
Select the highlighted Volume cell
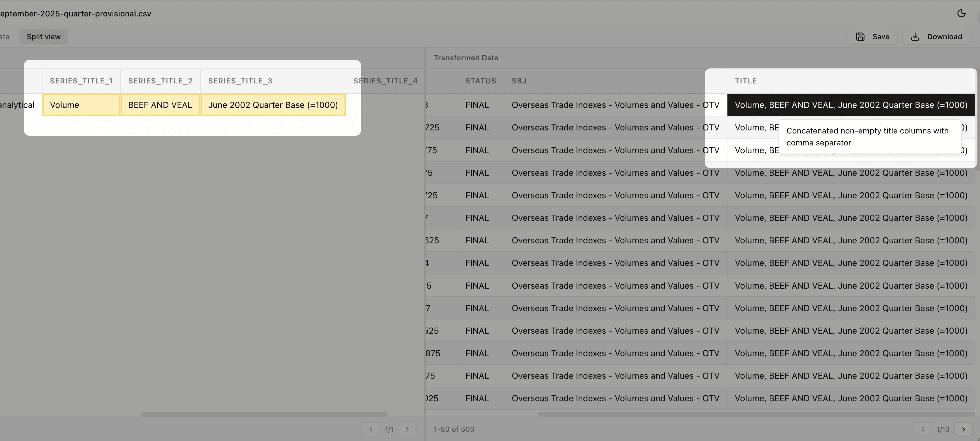point(81,105)
